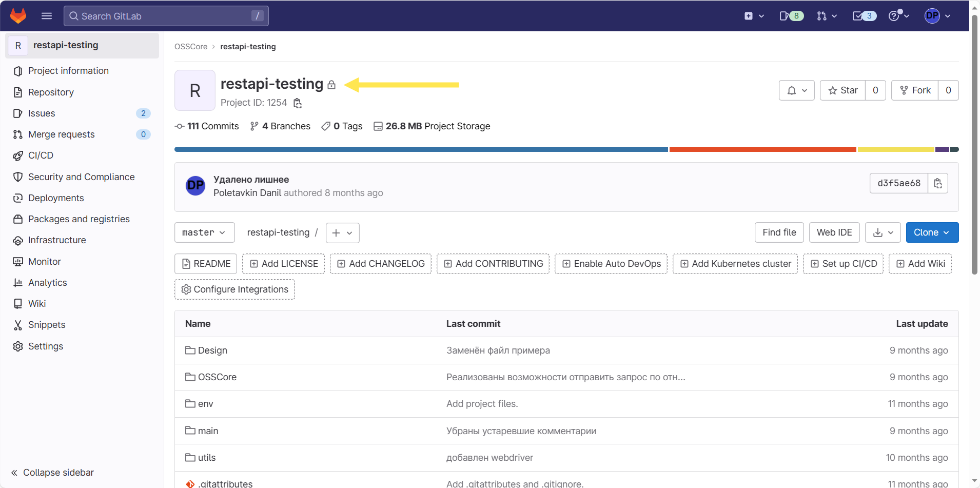Open Snippets in sidebar
This screenshot has height=488, width=980.
tap(82, 325)
